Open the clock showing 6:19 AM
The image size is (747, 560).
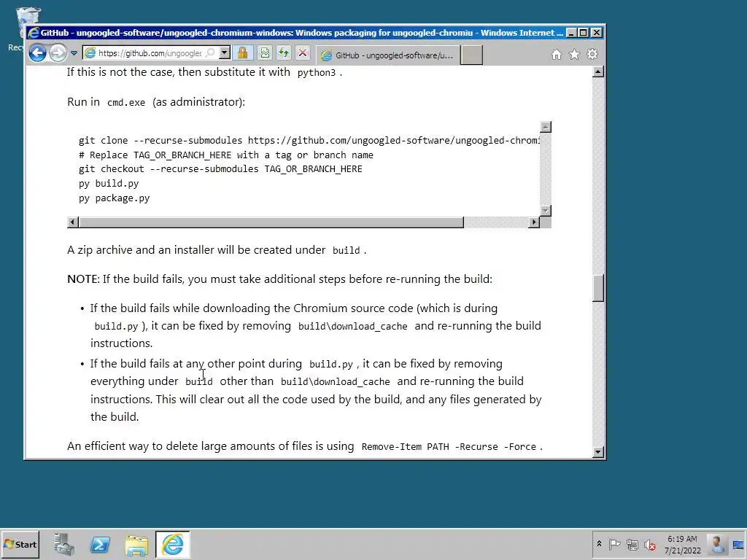point(682,544)
